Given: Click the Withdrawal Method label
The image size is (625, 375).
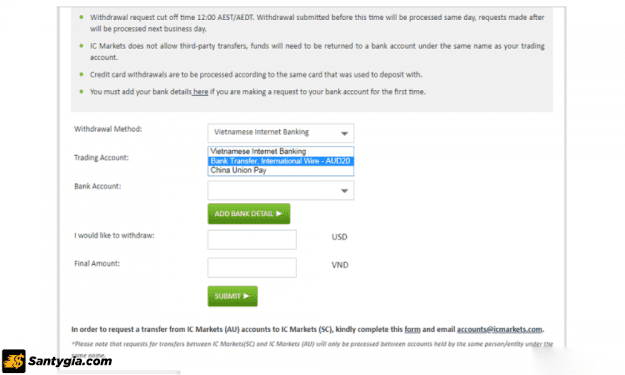Looking at the screenshot, I should point(108,129).
